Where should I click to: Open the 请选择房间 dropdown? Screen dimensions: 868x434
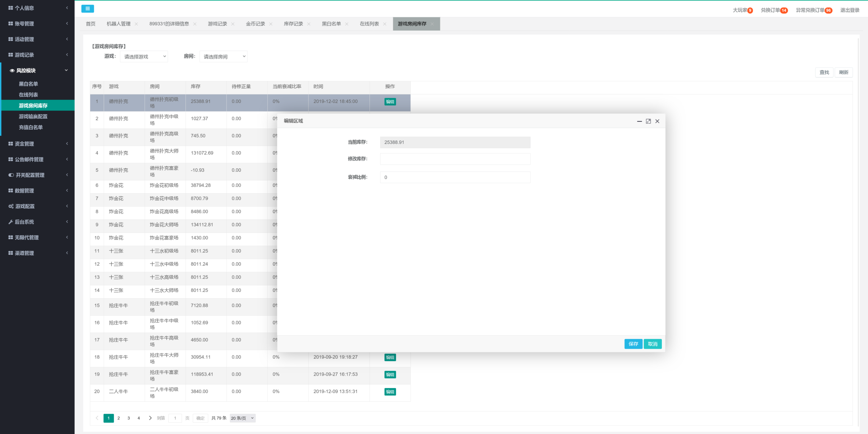(x=224, y=57)
